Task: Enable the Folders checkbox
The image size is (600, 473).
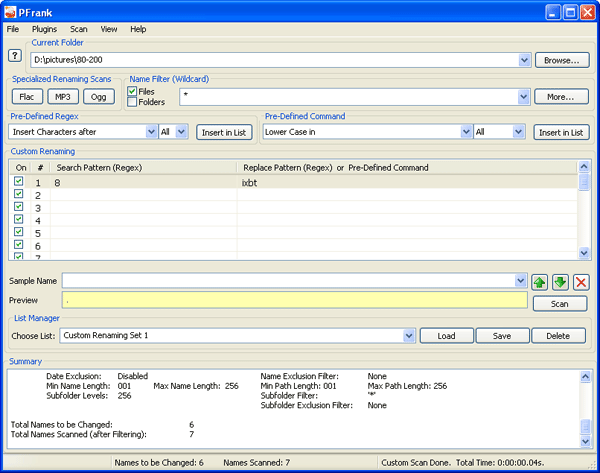Action: pyautogui.click(x=133, y=102)
